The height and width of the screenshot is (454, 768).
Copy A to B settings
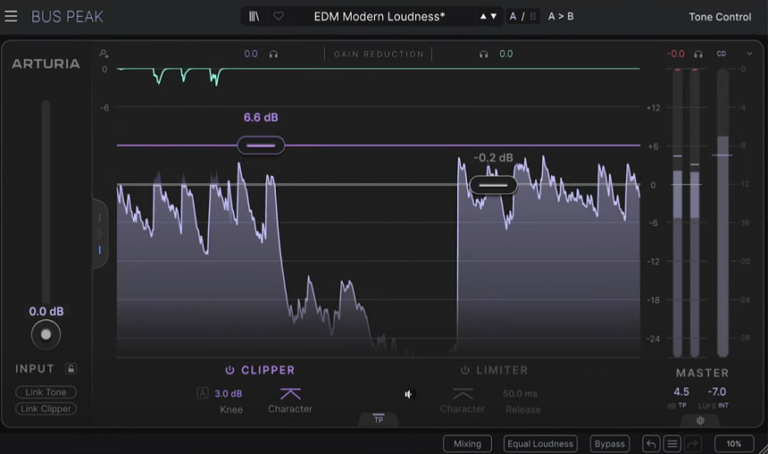(x=560, y=16)
